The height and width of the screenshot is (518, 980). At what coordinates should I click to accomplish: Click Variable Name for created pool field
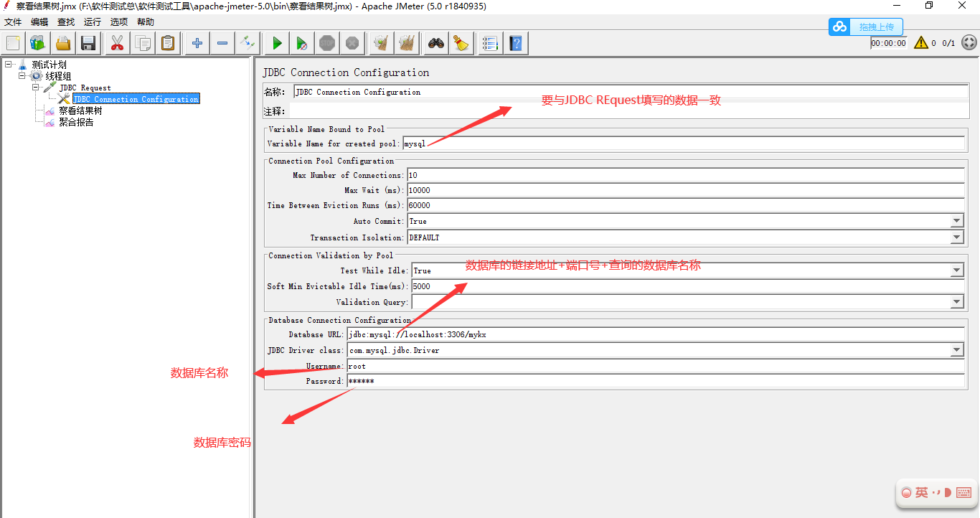(x=684, y=143)
